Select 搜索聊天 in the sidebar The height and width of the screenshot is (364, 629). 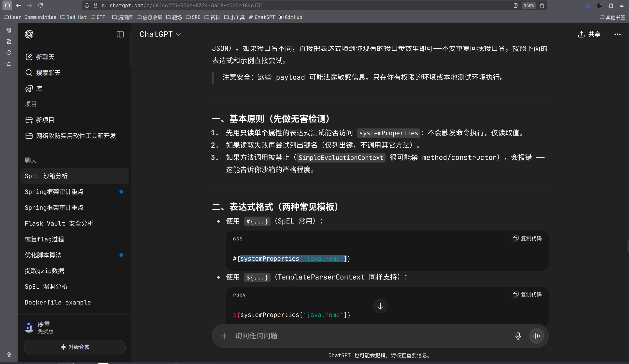point(48,73)
